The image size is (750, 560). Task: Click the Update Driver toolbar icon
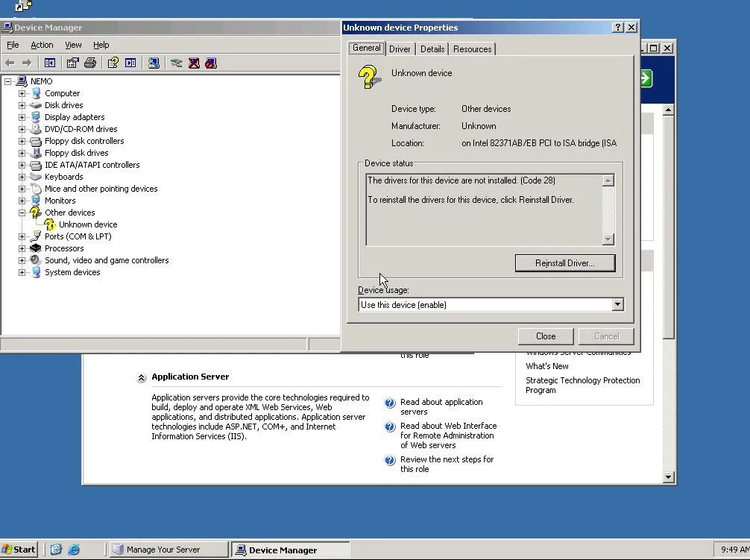point(177,63)
